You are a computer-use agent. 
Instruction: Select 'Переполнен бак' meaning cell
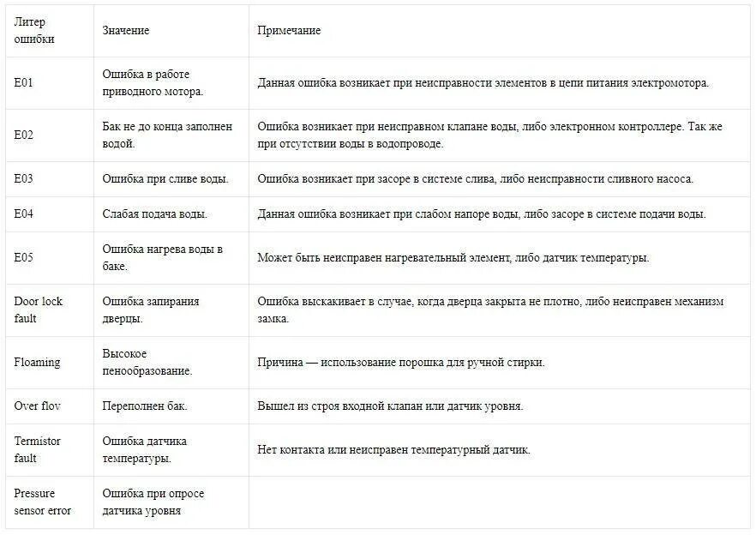[171, 406]
